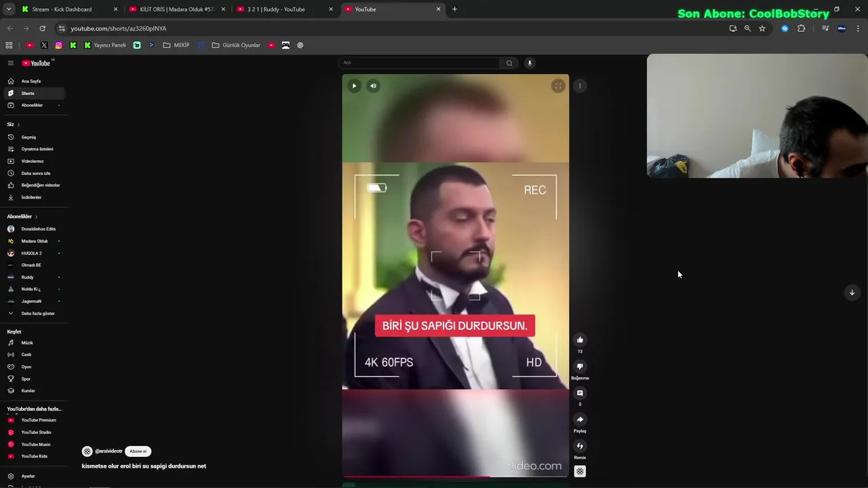The image size is (868, 488).
Task: Open the Günlük Oyunlar bookmarks folder
Action: 236,45
